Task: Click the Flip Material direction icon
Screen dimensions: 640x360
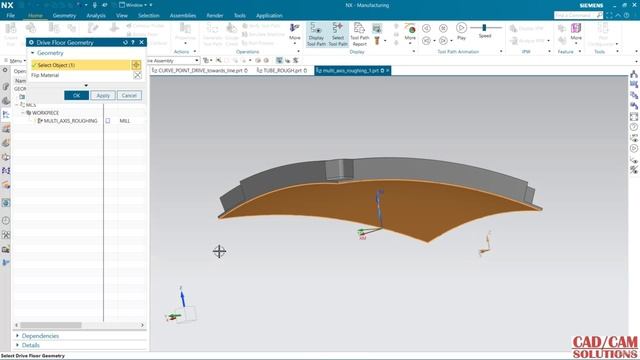Action: pyautogui.click(x=137, y=76)
